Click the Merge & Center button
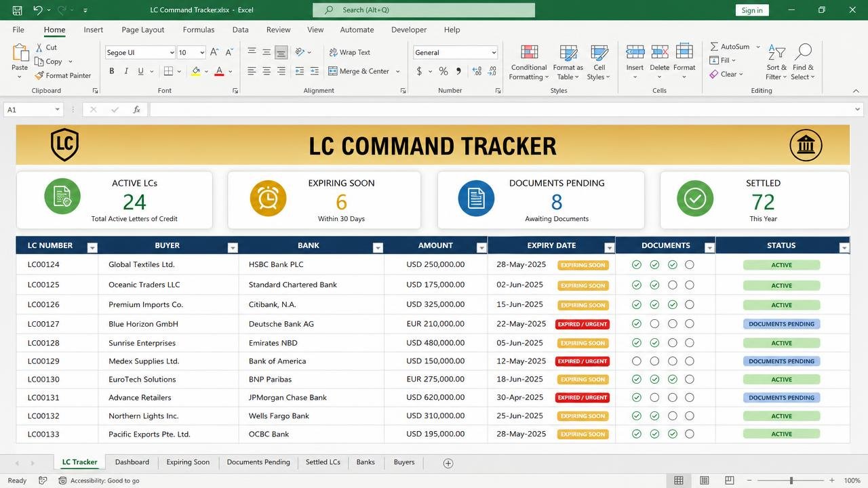 coord(364,71)
